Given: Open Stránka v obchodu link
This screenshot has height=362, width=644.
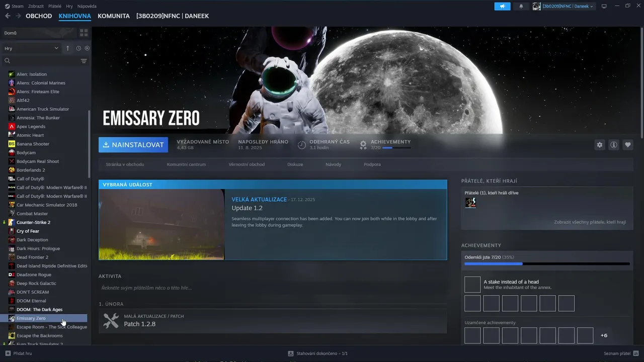Looking at the screenshot, I should point(125,164).
